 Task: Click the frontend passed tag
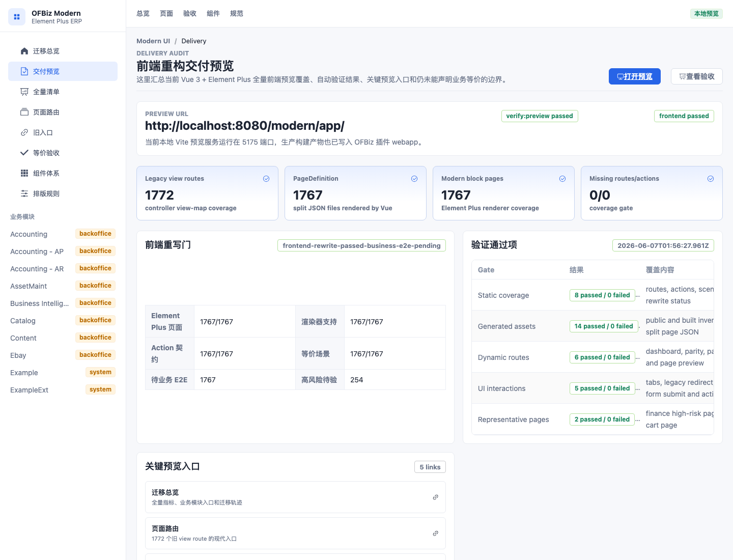(684, 116)
